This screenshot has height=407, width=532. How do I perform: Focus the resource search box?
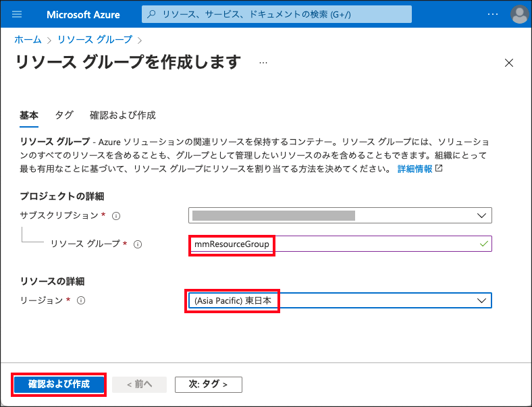[x=277, y=14]
